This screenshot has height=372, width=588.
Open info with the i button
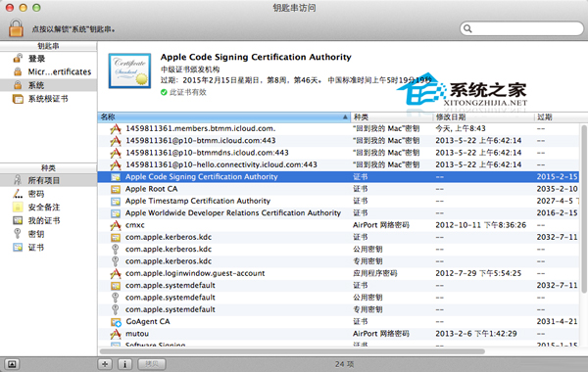click(x=124, y=364)
